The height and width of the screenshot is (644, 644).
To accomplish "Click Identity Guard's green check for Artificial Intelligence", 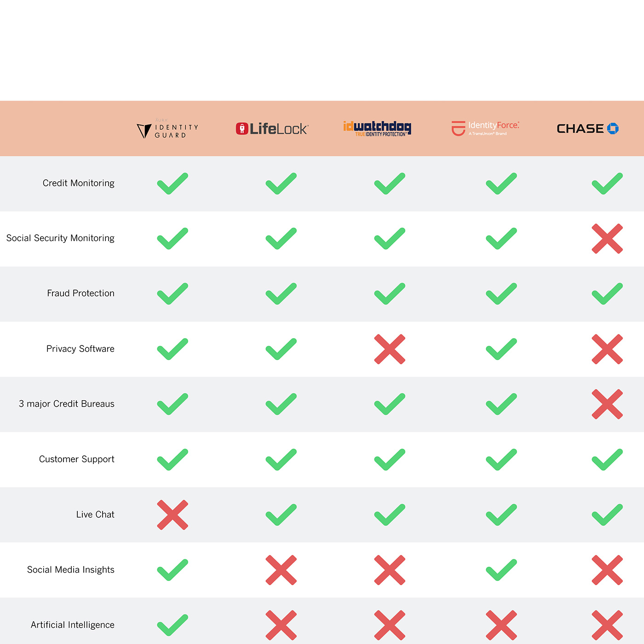I will pyautogui.click(x=172, y=625).
